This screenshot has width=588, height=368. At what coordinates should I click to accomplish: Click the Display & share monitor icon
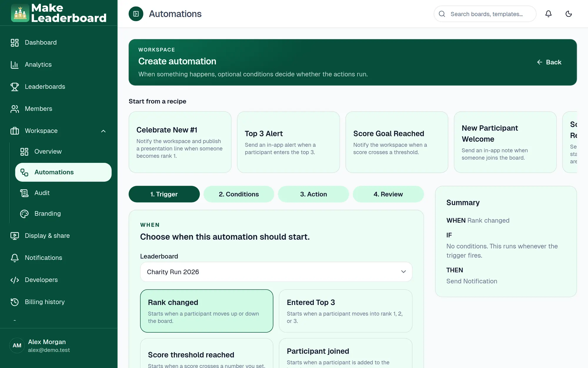click(15, 236)
